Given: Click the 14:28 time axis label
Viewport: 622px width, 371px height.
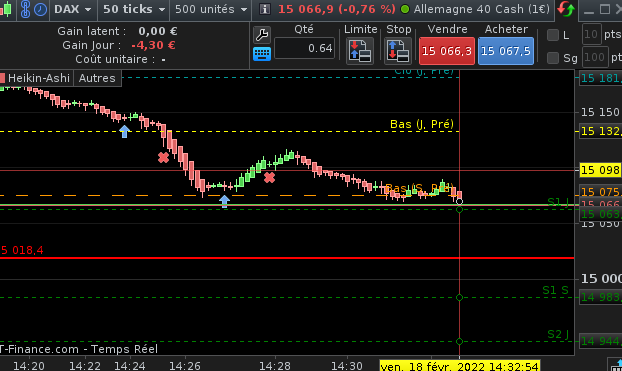Looking at the screenshot, I should [x=275, y=365].
